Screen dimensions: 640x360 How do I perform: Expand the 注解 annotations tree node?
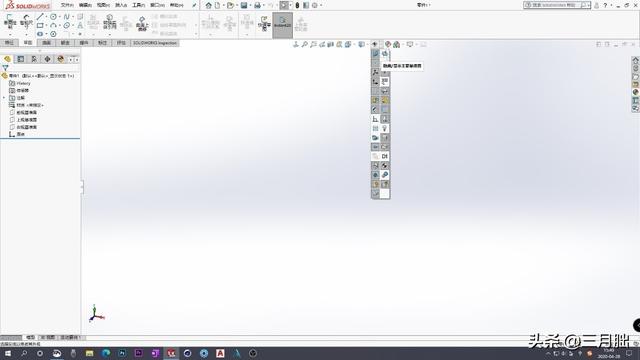click(4, 98)
